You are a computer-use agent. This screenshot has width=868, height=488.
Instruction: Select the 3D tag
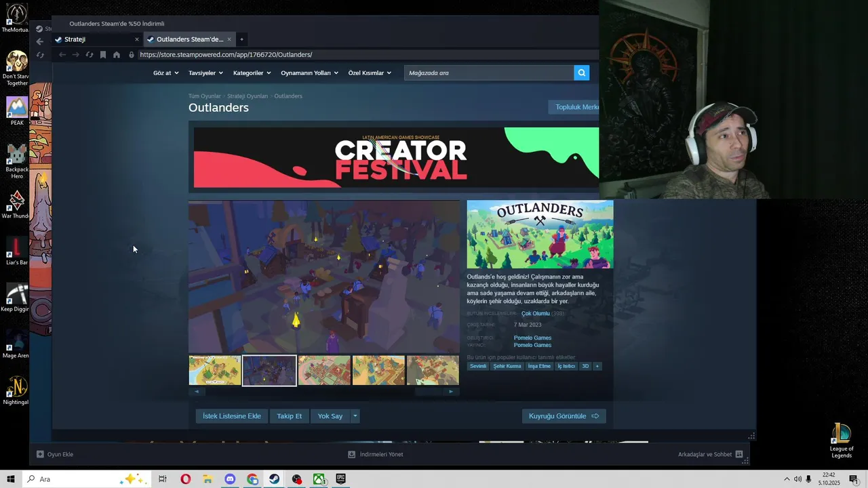(x=585, y=366)
